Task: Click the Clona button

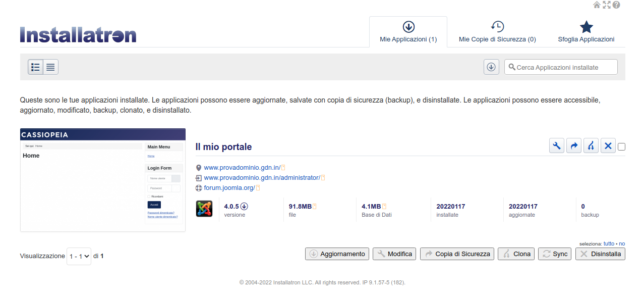Action: pyautogui.click(x=516, y=254)
